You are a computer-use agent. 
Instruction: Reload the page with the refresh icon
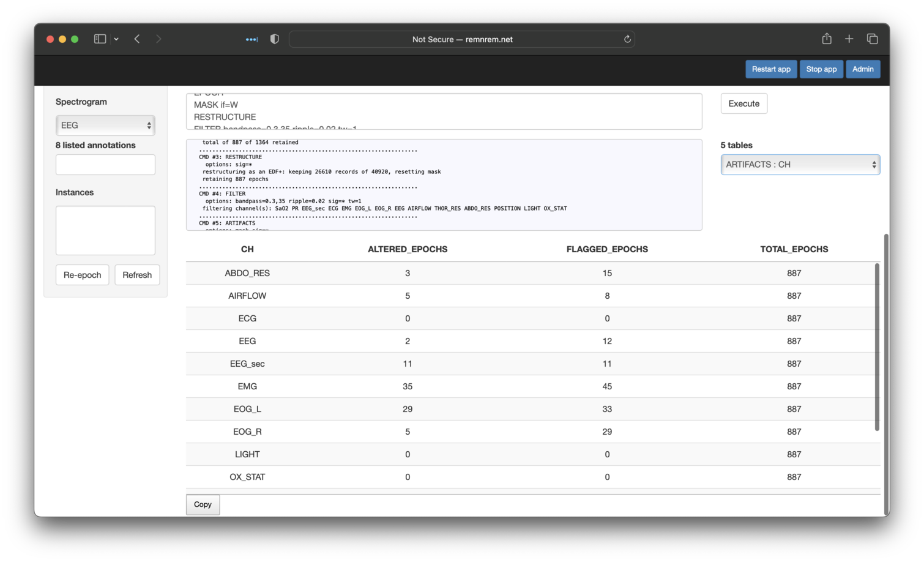[x=627, y=39]
